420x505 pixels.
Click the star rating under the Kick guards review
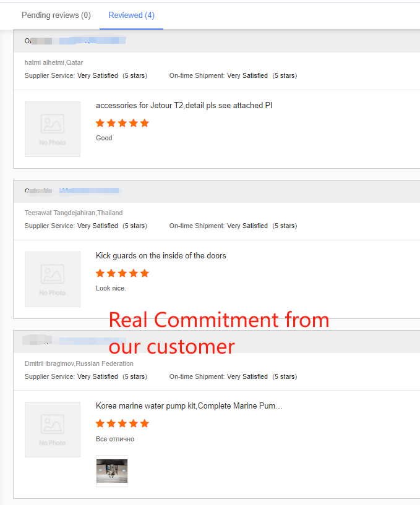[x=122, y=273]
